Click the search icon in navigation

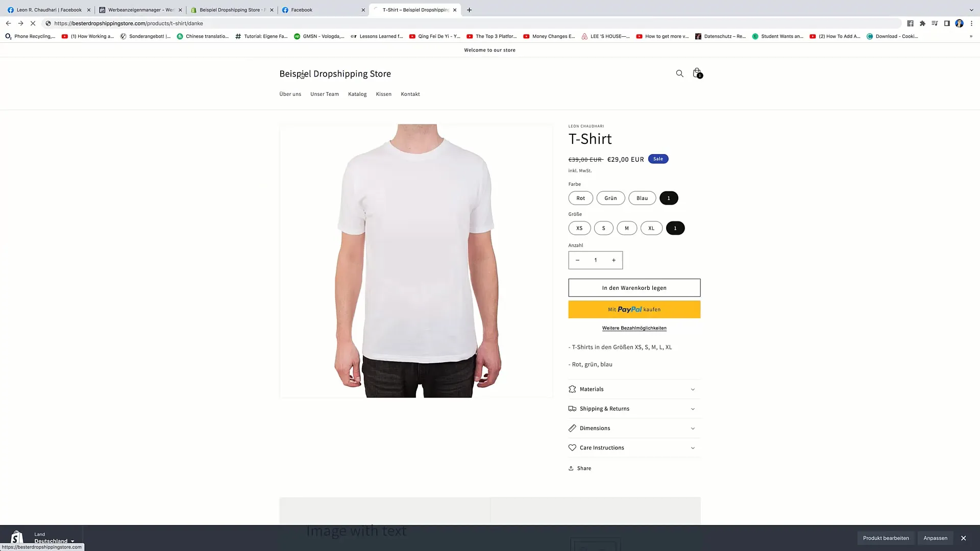pos(680,72)
